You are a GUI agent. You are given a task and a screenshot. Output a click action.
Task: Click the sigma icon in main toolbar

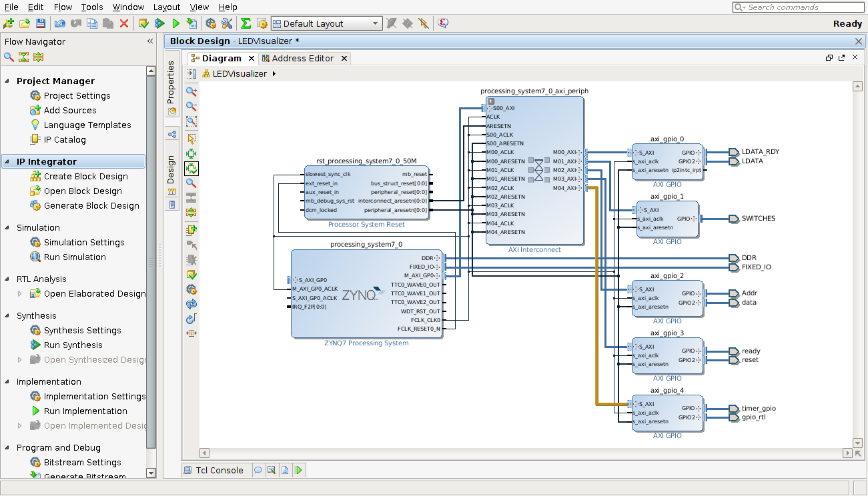[x=246, y=23]
